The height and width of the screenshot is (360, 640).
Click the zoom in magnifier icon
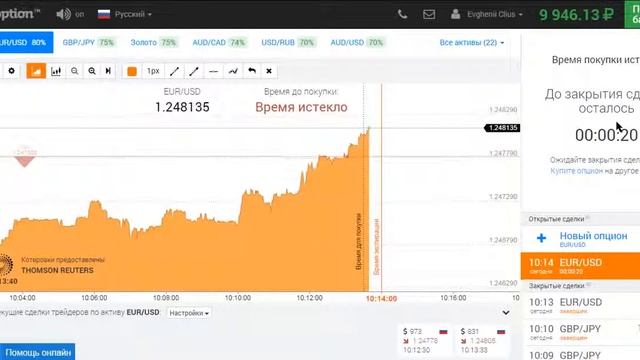tap(92, 71)
